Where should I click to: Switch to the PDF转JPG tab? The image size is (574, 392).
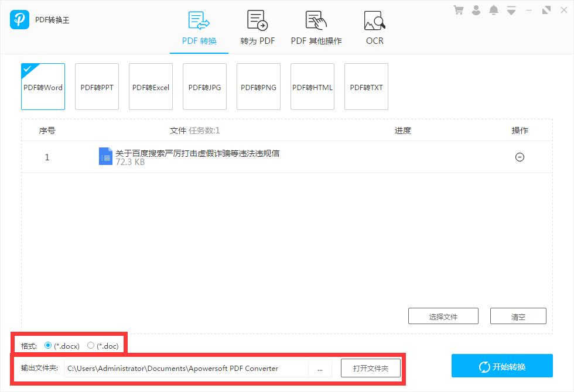click(x=204, y=87)
